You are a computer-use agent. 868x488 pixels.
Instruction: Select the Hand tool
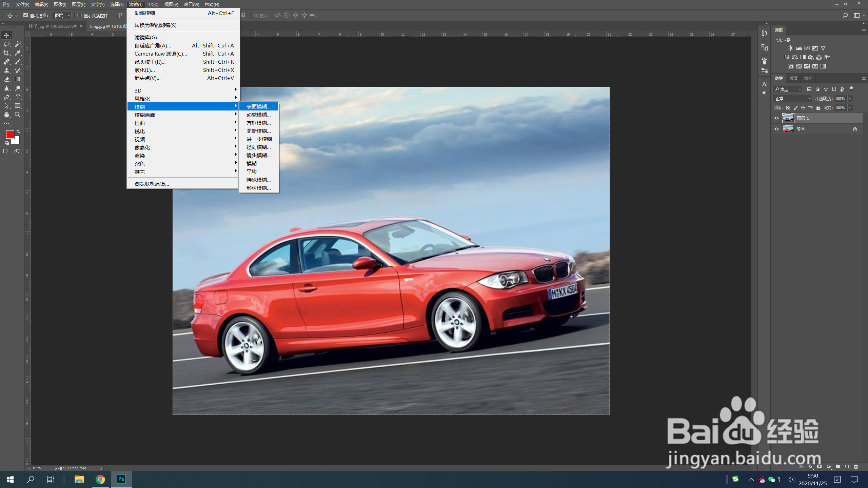click(6, 115)
